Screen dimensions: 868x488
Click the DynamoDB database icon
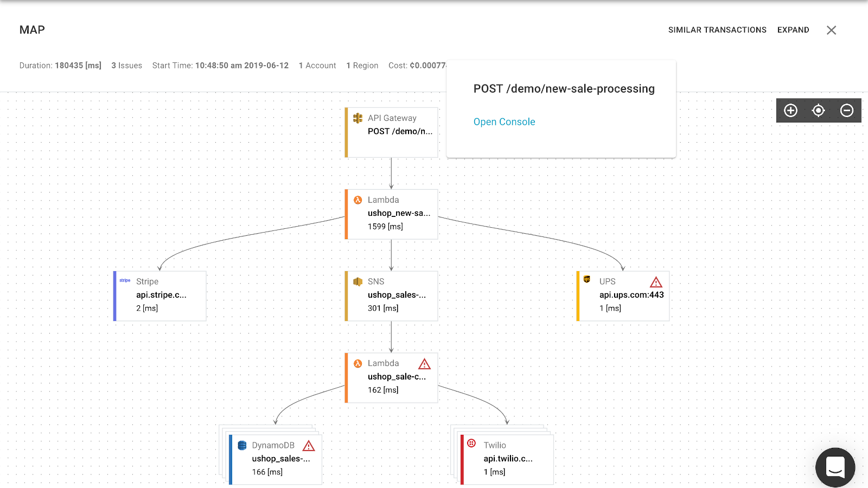(x=242, y=445)
